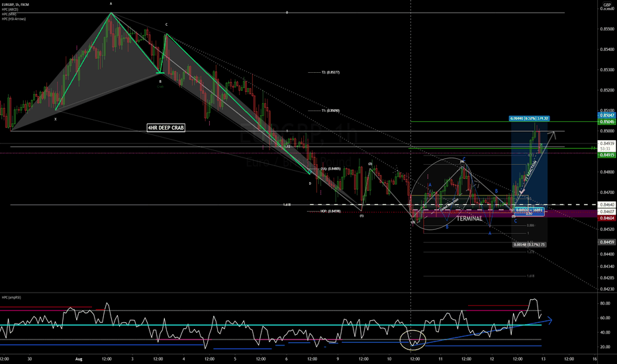Click the 4HR DEEP CRAB text label
Viewport: 617px width, 364px height.
click(166, 128)
